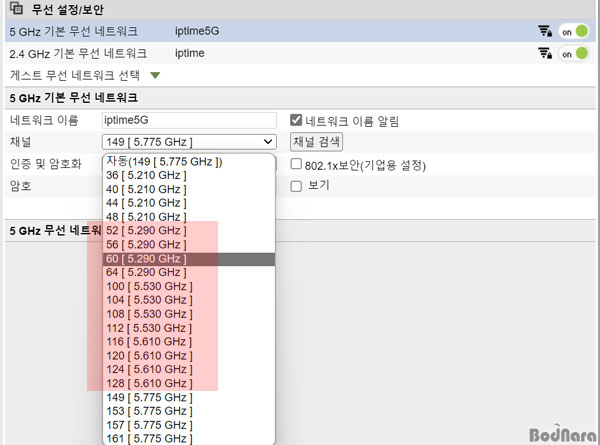Open the 채널 dropdown showing 149

click(x=189, y=142)
